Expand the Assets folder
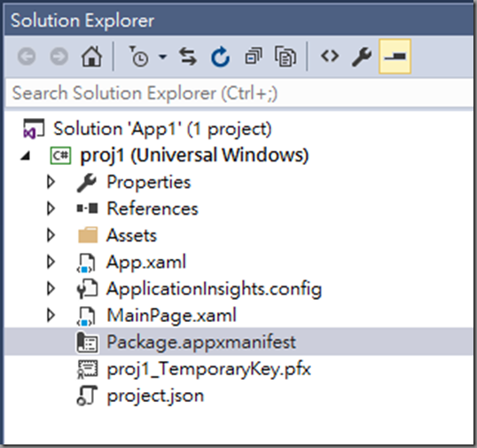 click(51, 235)
